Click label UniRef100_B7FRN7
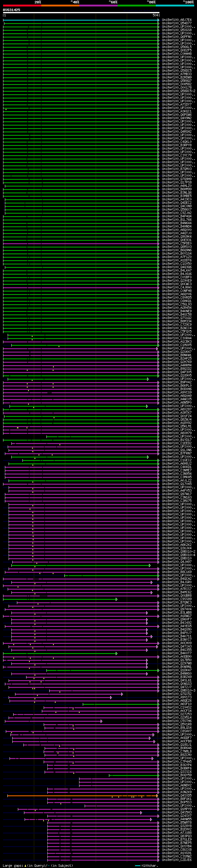 [177, 454]
